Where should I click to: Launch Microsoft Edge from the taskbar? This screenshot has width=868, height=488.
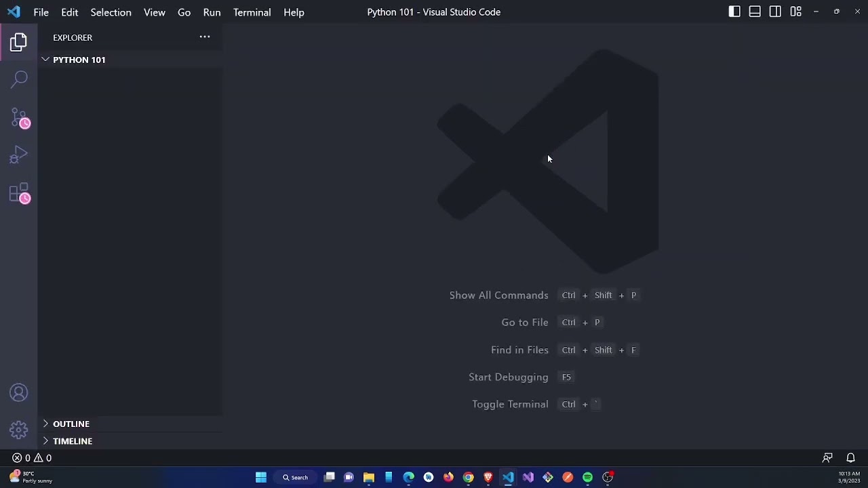(x=408, y=477)
